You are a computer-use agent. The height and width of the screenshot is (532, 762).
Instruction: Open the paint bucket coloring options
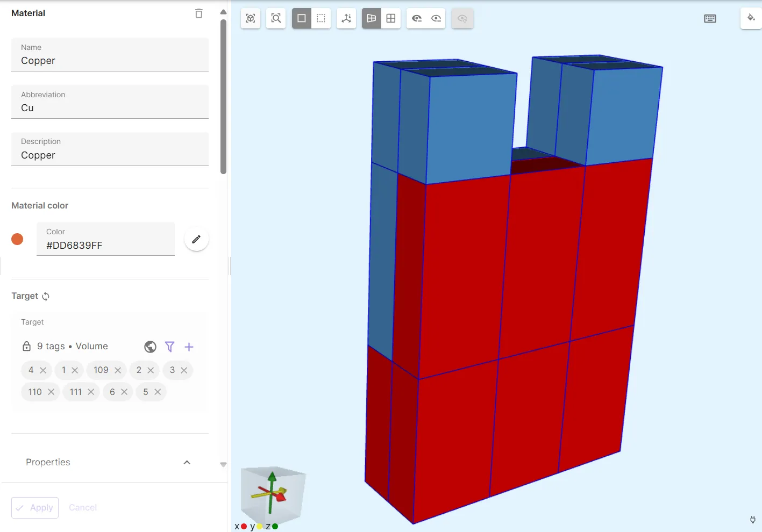(751, 18)
